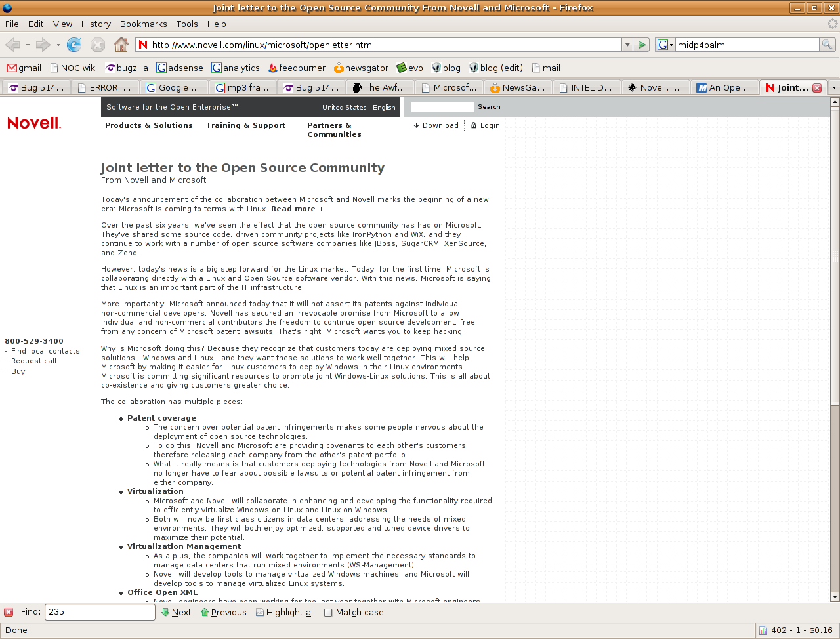Click the Novell site Search button
The height and width of the screenshot is (639, 840).
coord(489,107)
